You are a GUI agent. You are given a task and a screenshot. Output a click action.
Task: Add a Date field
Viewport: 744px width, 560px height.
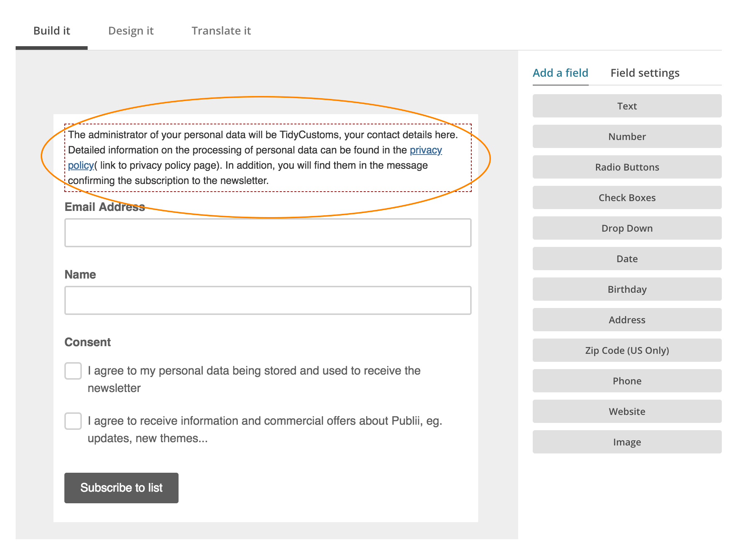(x=627, y=259)
